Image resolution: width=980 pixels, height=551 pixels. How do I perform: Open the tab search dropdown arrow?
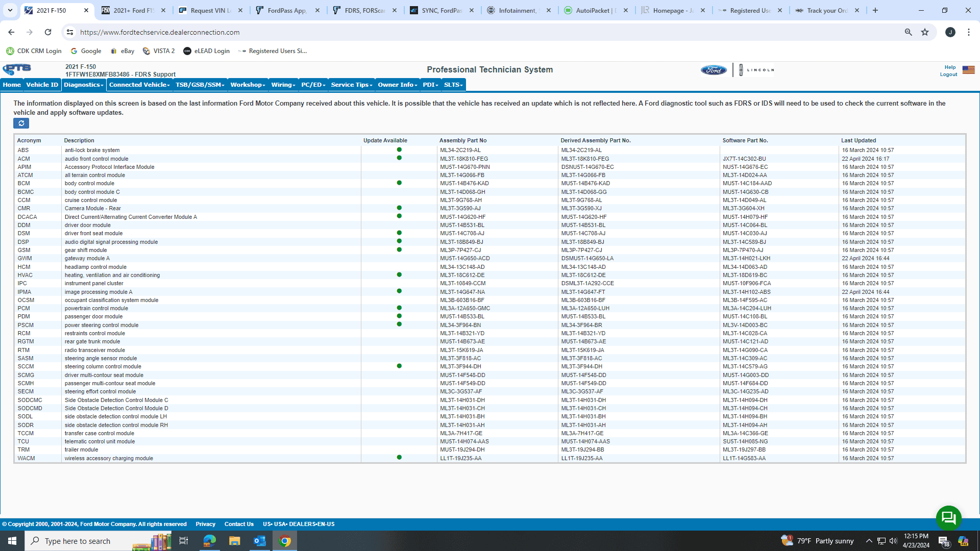click(10, 10)
